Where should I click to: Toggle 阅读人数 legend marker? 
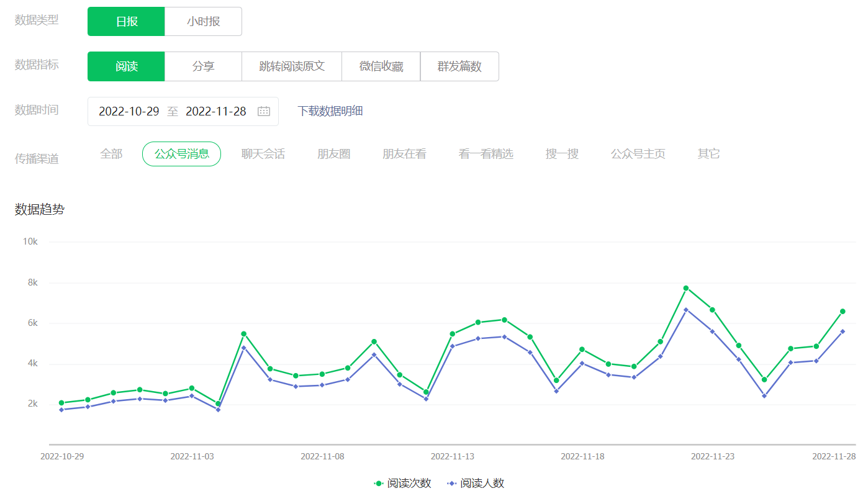[x=451, y=483]
